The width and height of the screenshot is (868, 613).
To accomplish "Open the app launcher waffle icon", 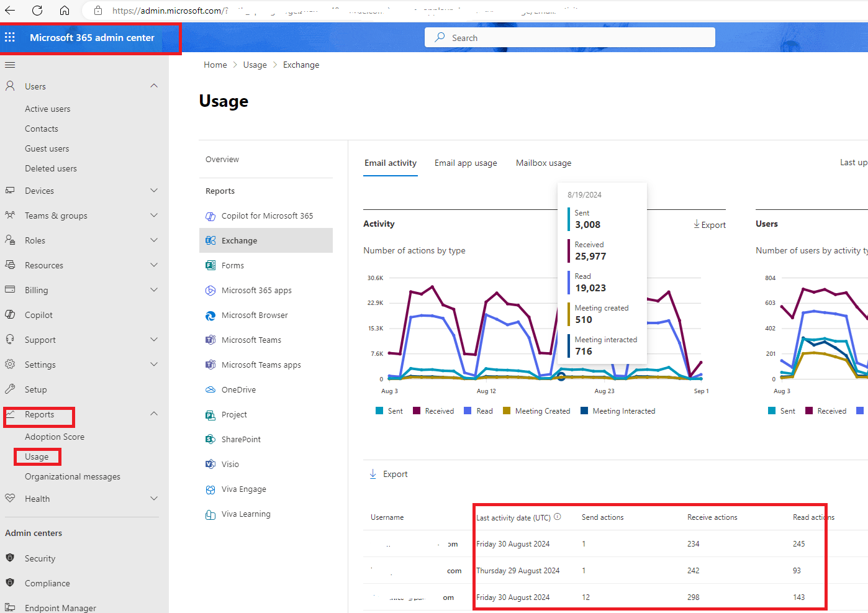I will click(10, 37).
